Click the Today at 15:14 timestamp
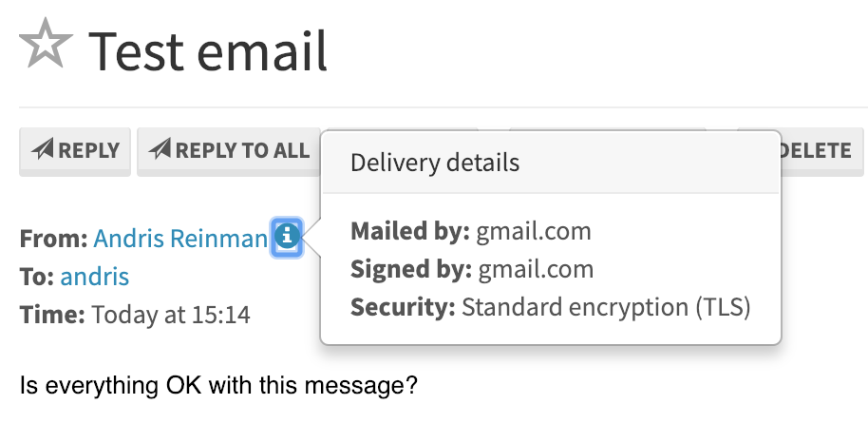 (x=171, y=315)
